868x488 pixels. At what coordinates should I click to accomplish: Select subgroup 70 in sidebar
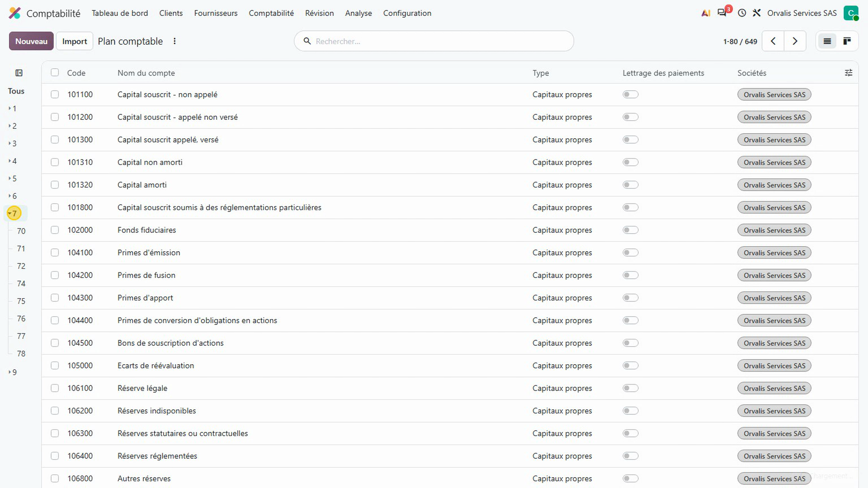coord(21,231)
